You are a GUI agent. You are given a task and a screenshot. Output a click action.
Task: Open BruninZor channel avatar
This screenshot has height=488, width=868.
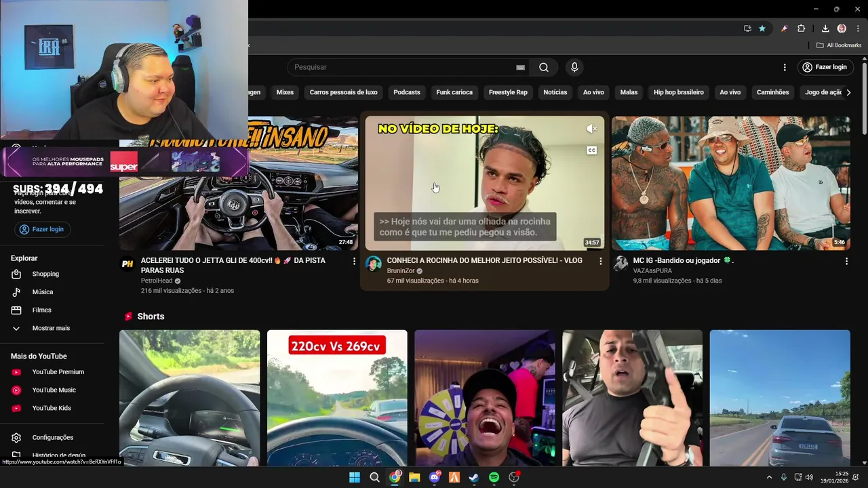[373, 264]
